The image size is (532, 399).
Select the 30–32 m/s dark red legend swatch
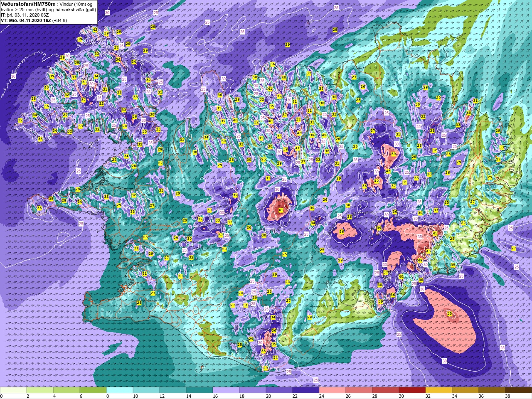(412, 391)
